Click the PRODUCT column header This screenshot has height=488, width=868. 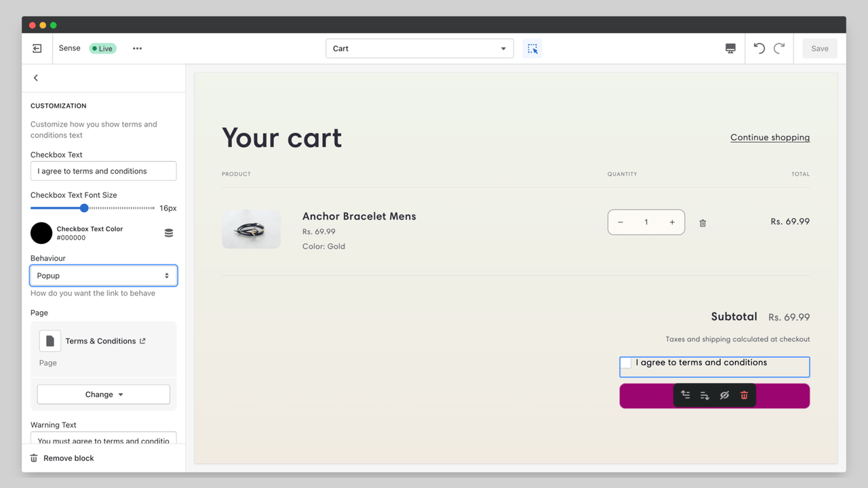[x=236, y=174]
